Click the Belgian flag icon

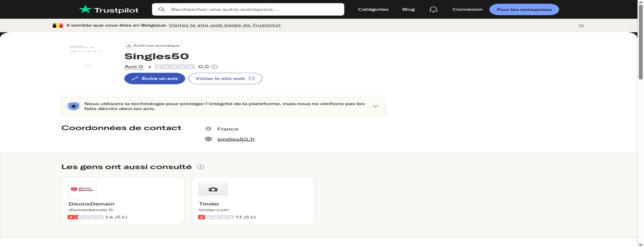tap(58, 26)
